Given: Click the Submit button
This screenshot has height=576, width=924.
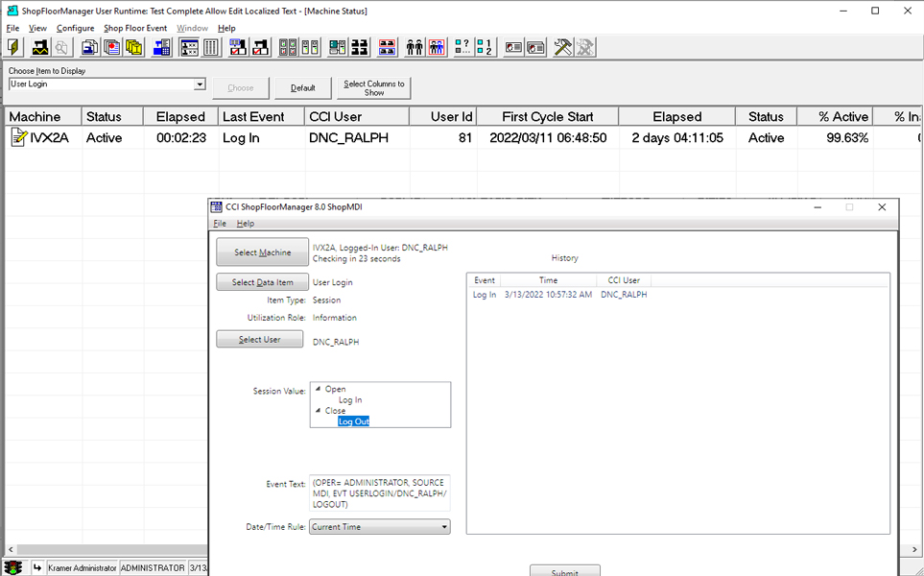Looking at the screenshot, I should pyautogui.click(x=564, y=570).
